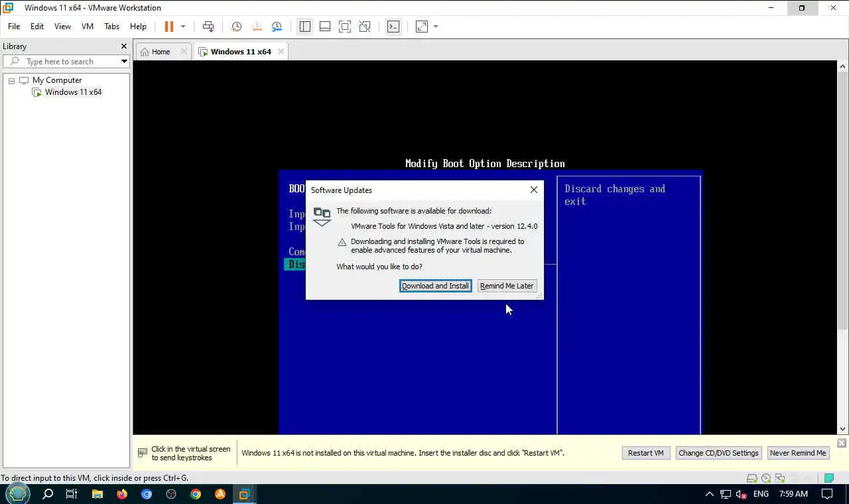Image resolution: width=849 pixels, height=504 pixels.
Task: Toggle the thumbnail bar view icon
Action: (325, 27)
